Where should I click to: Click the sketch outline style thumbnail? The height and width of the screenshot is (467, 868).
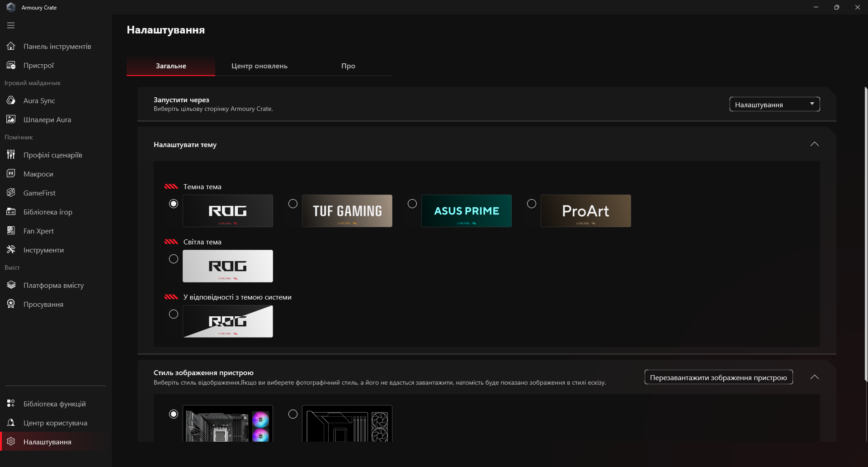pyautogui.click(x=347, y=424)
